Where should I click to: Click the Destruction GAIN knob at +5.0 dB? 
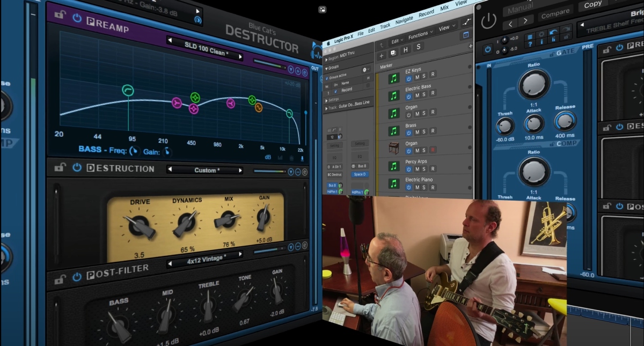tap(263, 216)
